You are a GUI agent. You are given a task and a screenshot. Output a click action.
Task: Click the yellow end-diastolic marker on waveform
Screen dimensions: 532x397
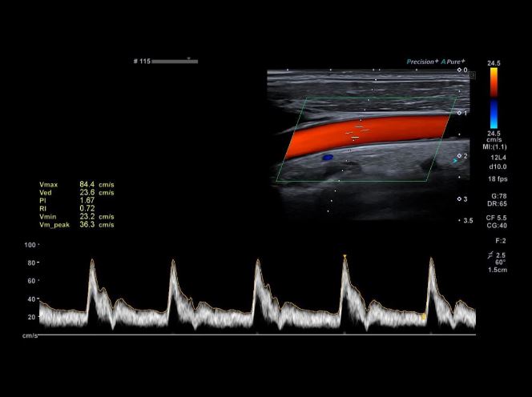[424, 318]
